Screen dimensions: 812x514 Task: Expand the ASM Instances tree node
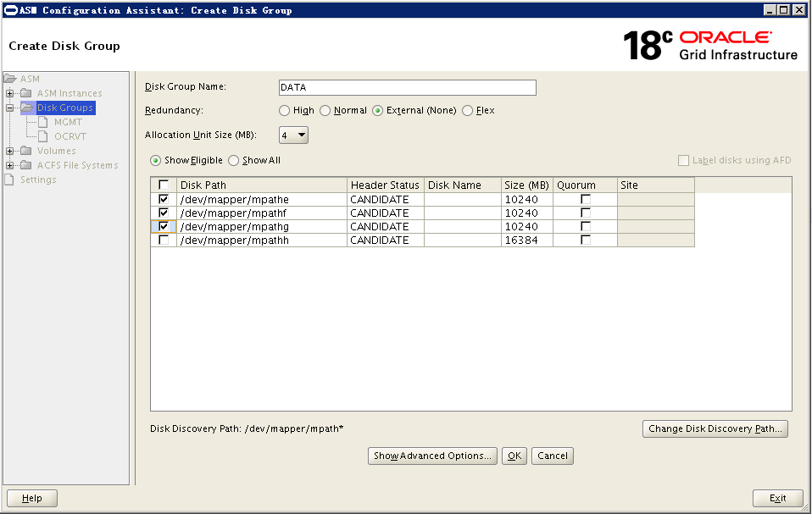10,94
